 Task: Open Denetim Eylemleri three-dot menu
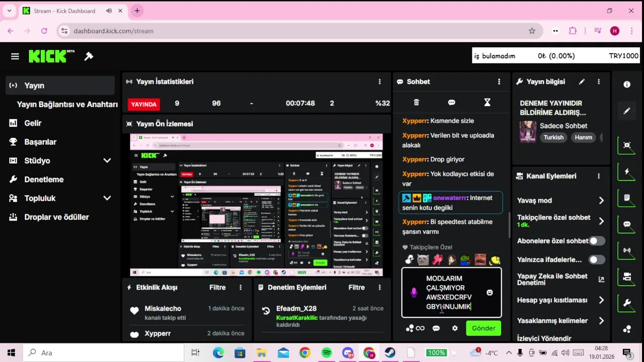380,288
